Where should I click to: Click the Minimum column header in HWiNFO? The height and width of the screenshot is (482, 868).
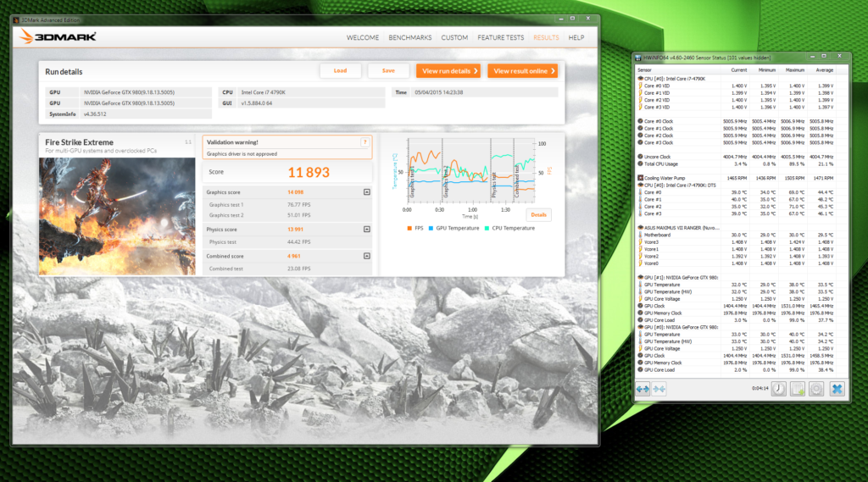point(766,70)
